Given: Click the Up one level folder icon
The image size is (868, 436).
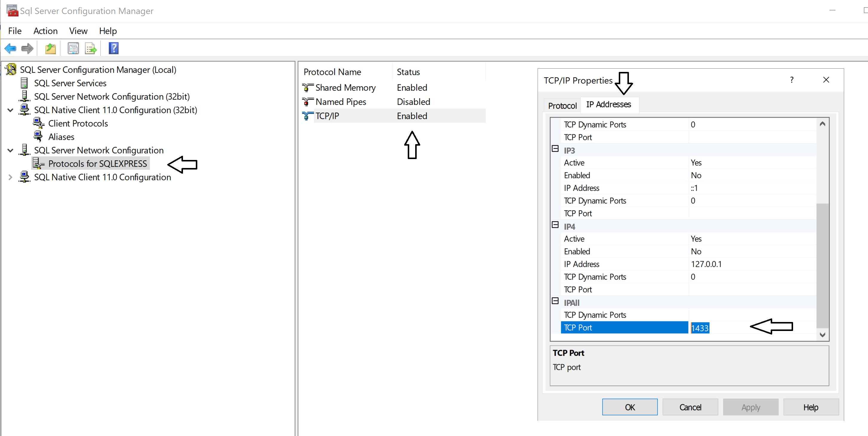Looking at the screenshot, I should [50, 49].
